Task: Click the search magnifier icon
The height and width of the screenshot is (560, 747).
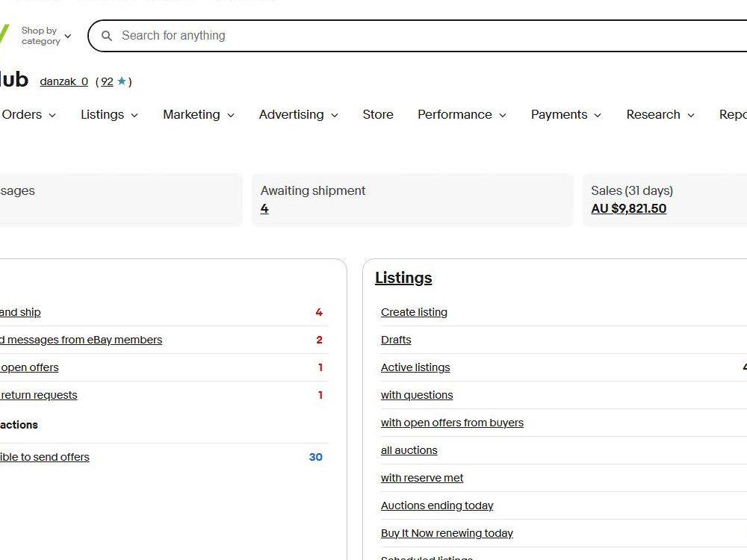Action: [x=107, y=36]
